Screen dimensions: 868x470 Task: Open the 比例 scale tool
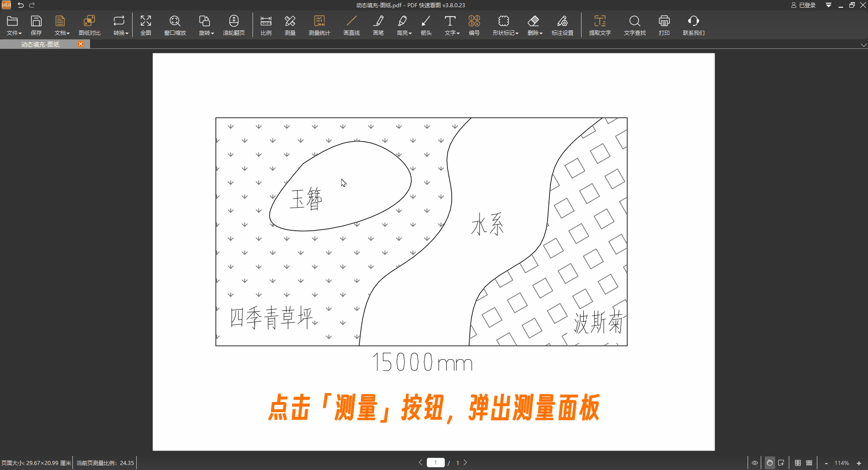coord(266,25)
